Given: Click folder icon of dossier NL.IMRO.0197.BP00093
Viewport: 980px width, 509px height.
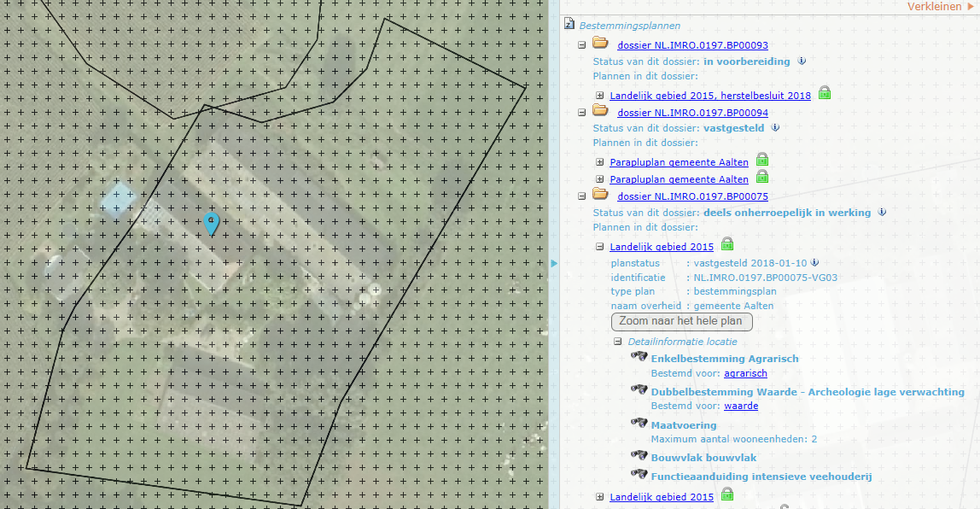Looking at the screenshot, I should pos(600,43).
